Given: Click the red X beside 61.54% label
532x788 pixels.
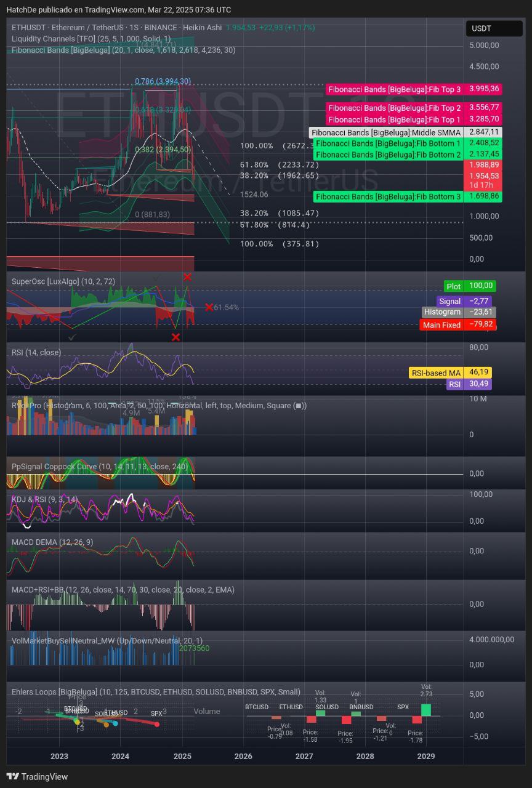Looking at the screenshot, I should pos(209,307).
